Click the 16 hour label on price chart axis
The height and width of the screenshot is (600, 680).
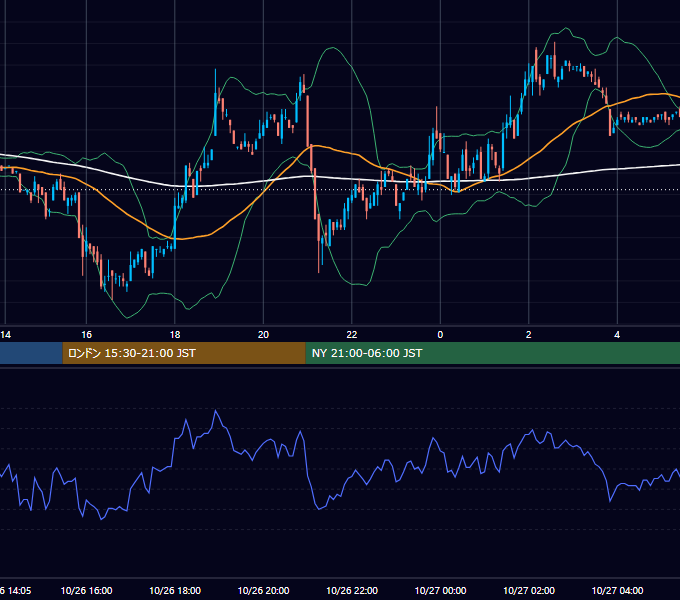click(x=87, y=335)
